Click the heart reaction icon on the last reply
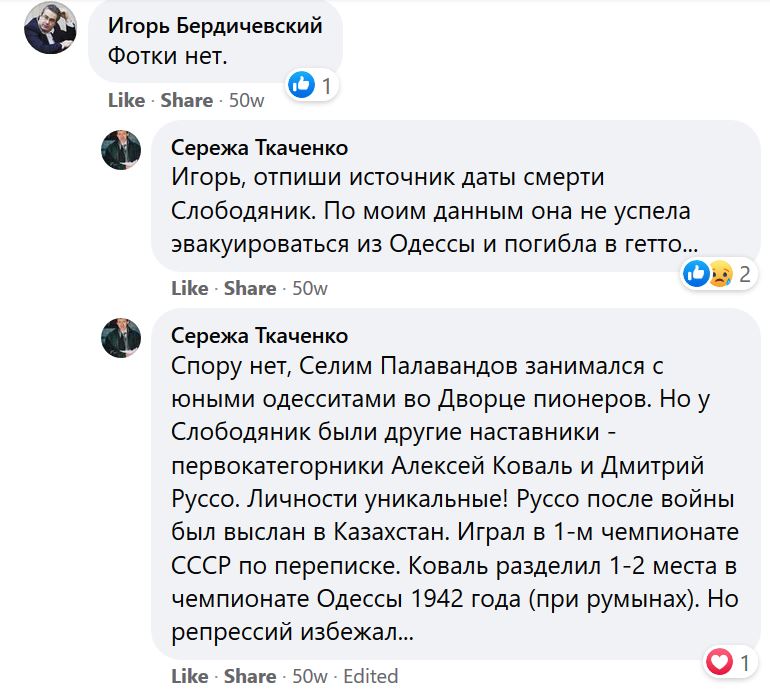The image size is (770, 696). pyautogui.click(x=719, y=661)
